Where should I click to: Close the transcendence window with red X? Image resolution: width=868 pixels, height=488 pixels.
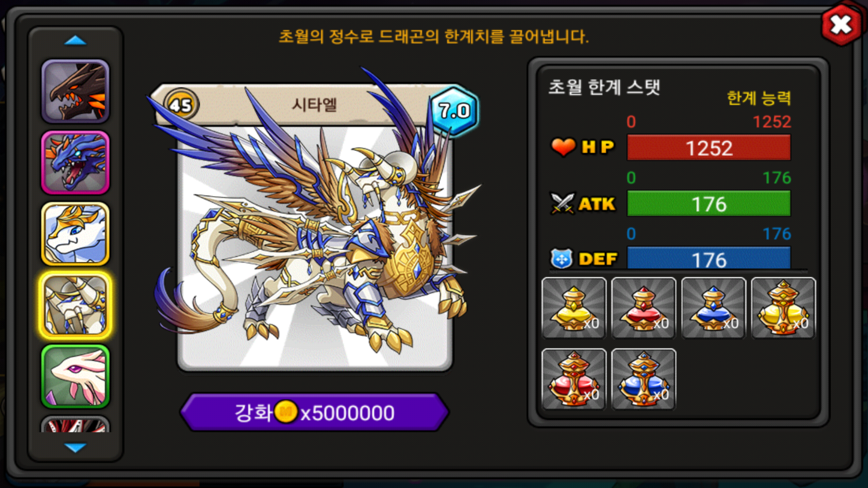[x=841, y=25]
